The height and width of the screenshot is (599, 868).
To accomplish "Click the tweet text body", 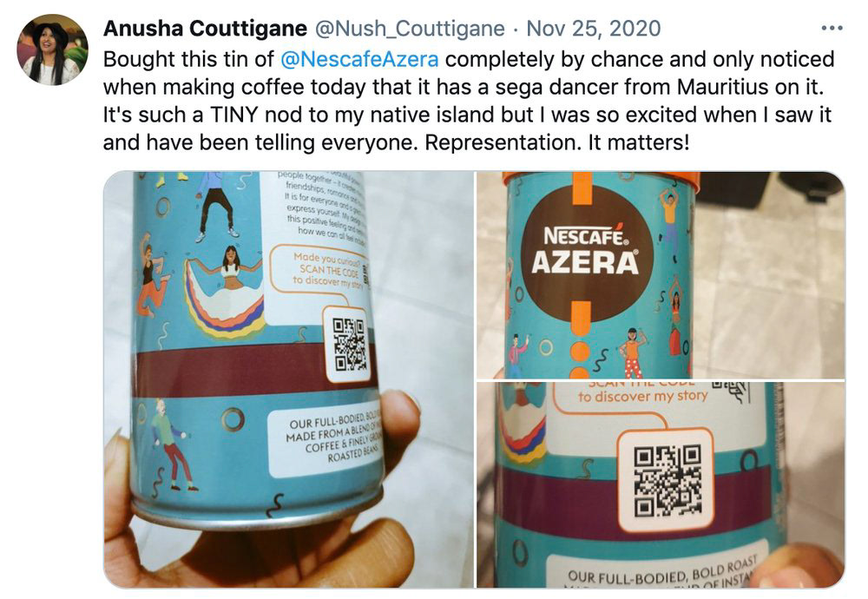I will [469, 101].
